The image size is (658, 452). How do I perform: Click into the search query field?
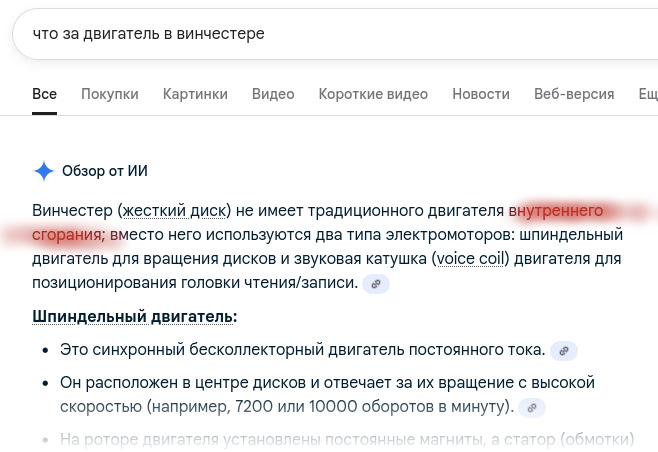300,34
